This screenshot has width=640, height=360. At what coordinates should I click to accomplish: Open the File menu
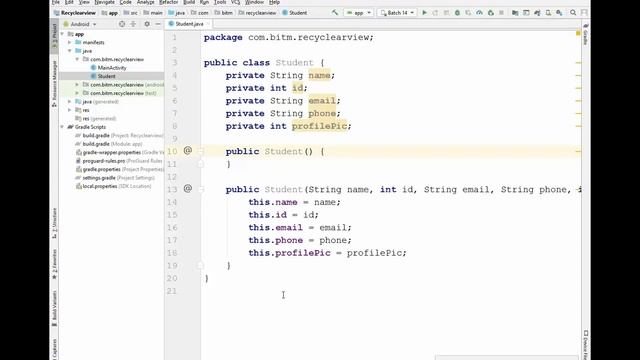(x=56, y=2)
